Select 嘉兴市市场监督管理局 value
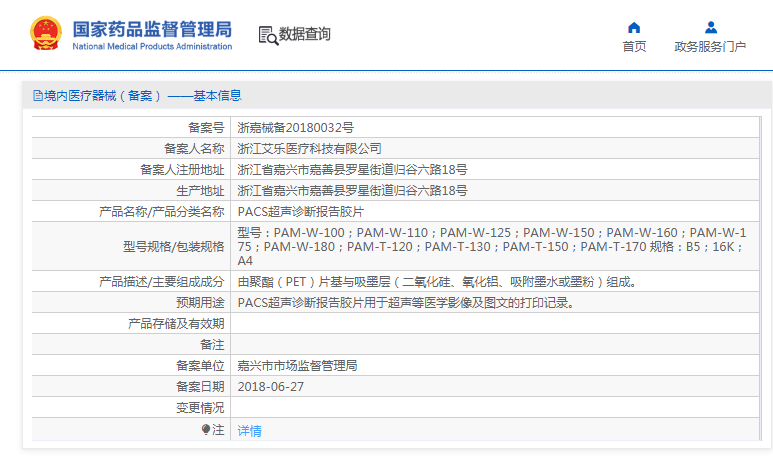The width and height of the screenshot is (773, 462). tap(297, 365)
